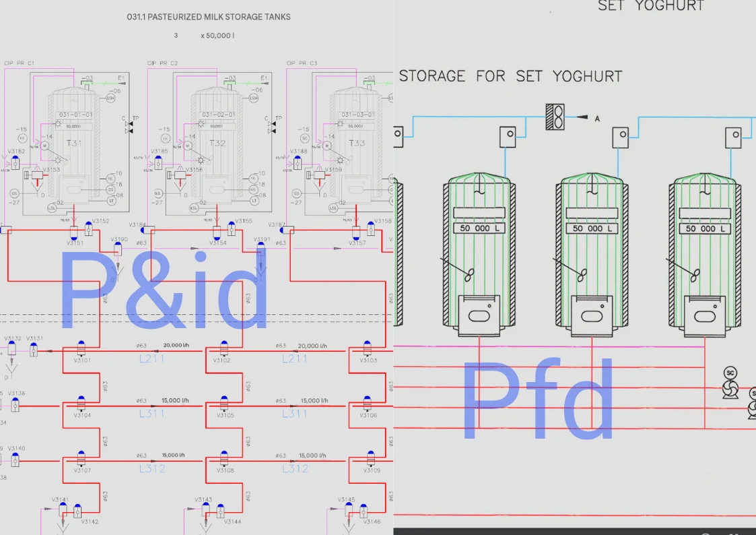Viewport: 756px width, 535px height.
Task: Click the LSH instrument bubble on tank T31
Action: coord(110,98)
